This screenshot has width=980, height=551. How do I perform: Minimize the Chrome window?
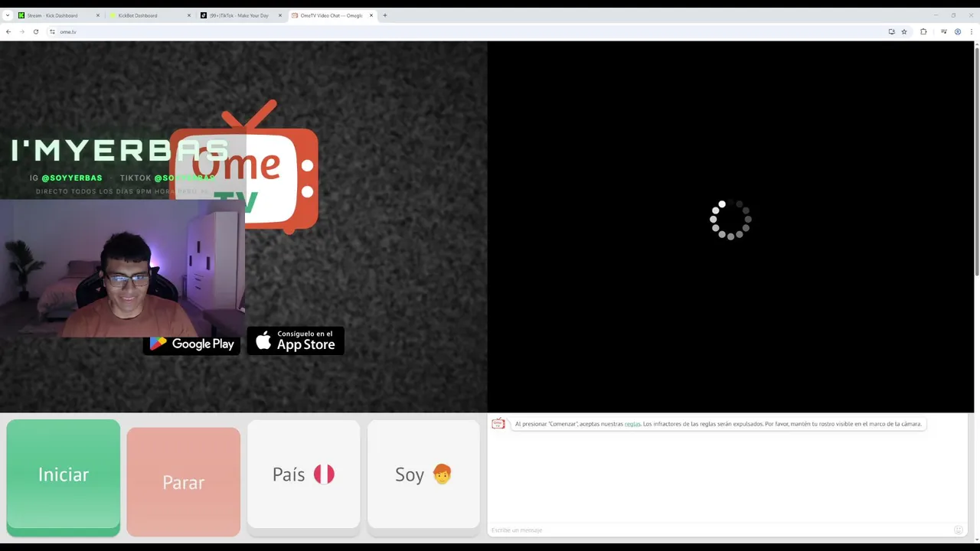pyautogui.click(x=936, y=15)
